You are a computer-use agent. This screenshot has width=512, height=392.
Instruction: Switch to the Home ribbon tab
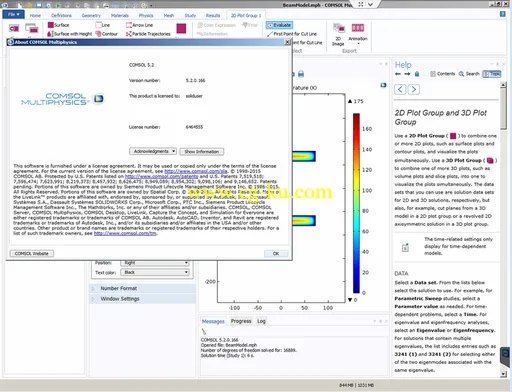[x=35, y=15]
